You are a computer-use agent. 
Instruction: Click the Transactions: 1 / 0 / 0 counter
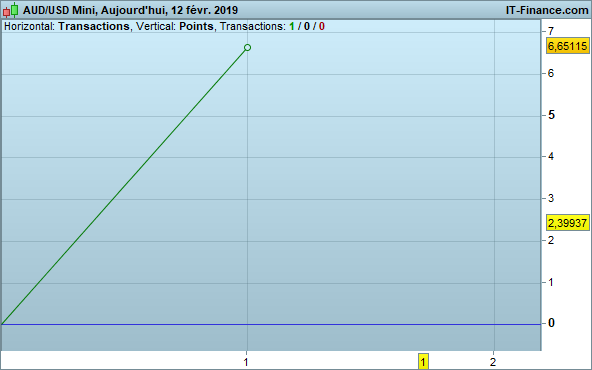pyautogui.click(x=272, y=26)
